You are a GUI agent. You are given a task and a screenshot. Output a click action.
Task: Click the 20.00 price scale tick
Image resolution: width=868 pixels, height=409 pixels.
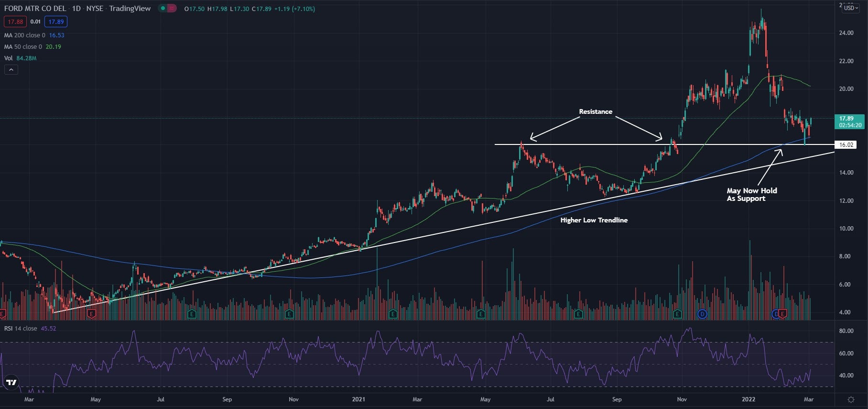coord(846,89)
